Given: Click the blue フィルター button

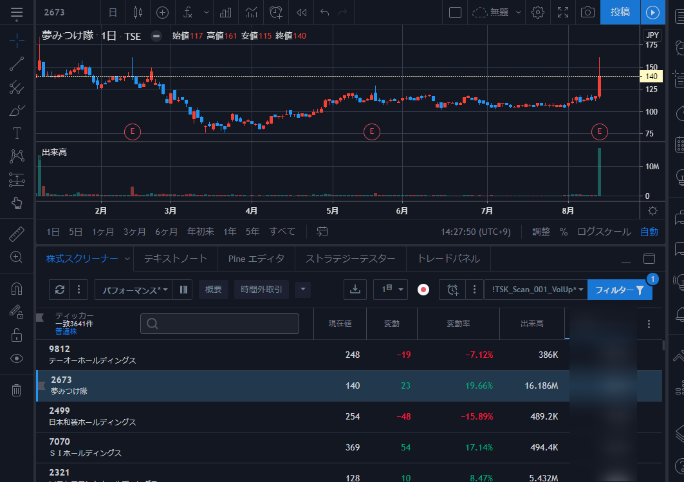Looking at the screenshot, I should (x=620, y=289).
